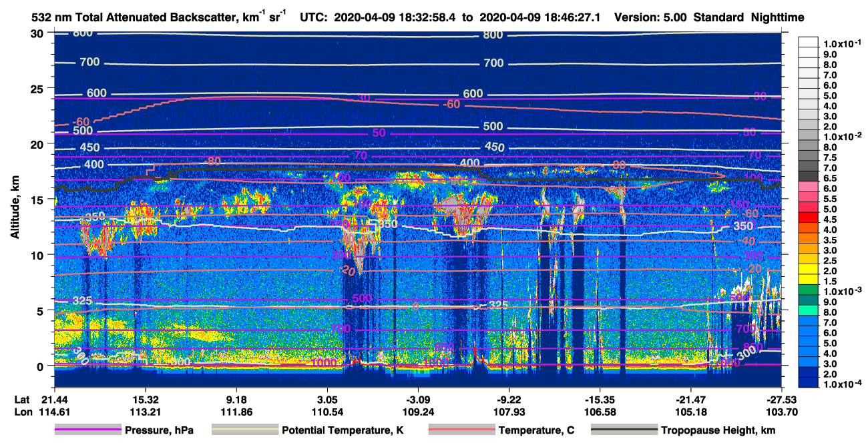Screen dimensions: 868x445
Task: Click the 'Version: 5.00' text
Action: [650, 17]
